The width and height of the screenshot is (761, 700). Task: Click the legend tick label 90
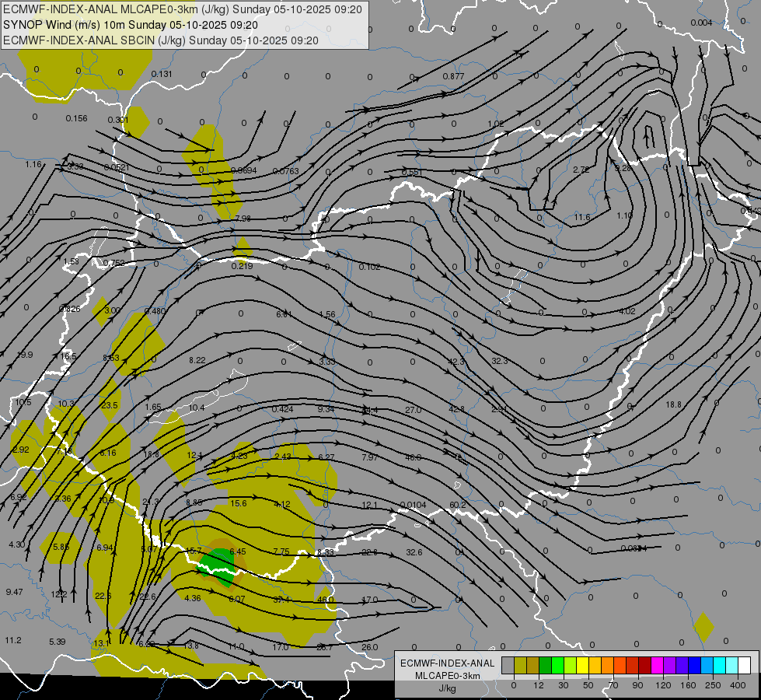tap(637, 685)
